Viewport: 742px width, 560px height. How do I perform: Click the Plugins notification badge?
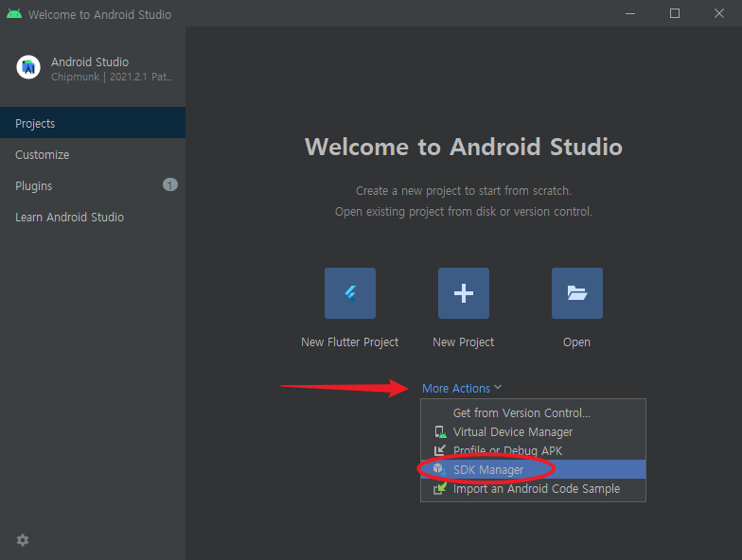[x=170, y=185]
